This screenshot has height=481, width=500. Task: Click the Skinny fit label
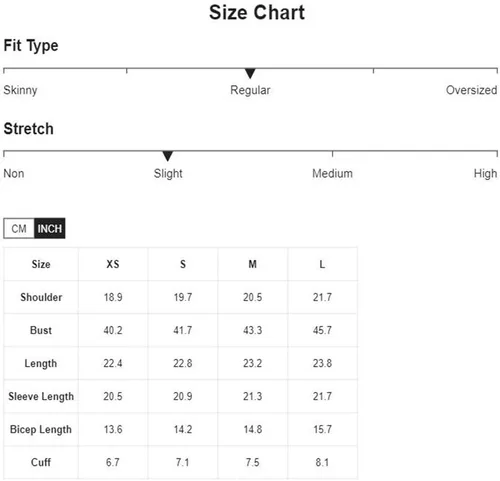20,90
